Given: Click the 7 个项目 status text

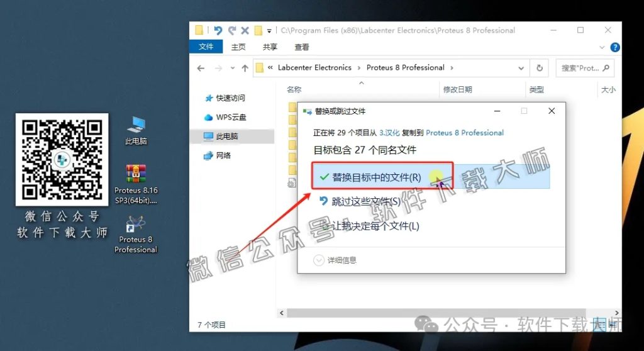Looking at the screenshot, I should click(211, 325).
